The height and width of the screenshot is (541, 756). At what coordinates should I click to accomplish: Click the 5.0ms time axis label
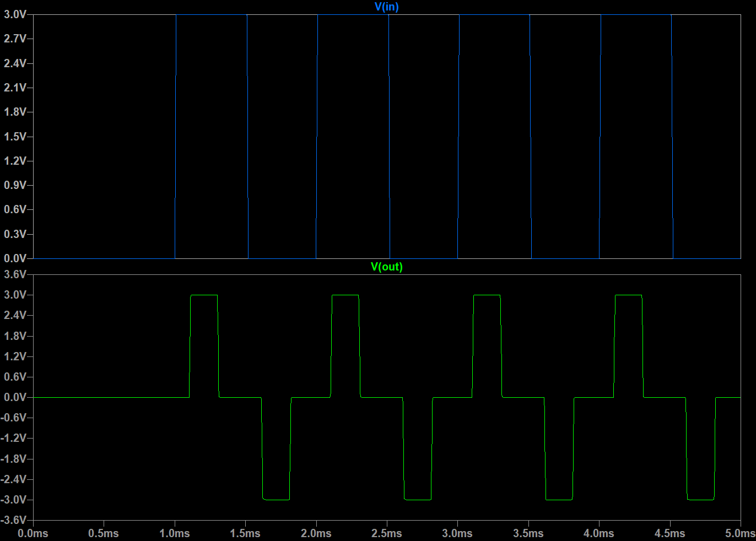coord(740,533)
